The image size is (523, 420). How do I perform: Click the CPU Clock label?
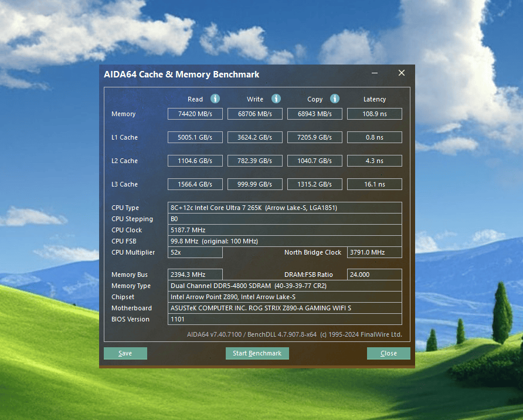coord(127,230)
